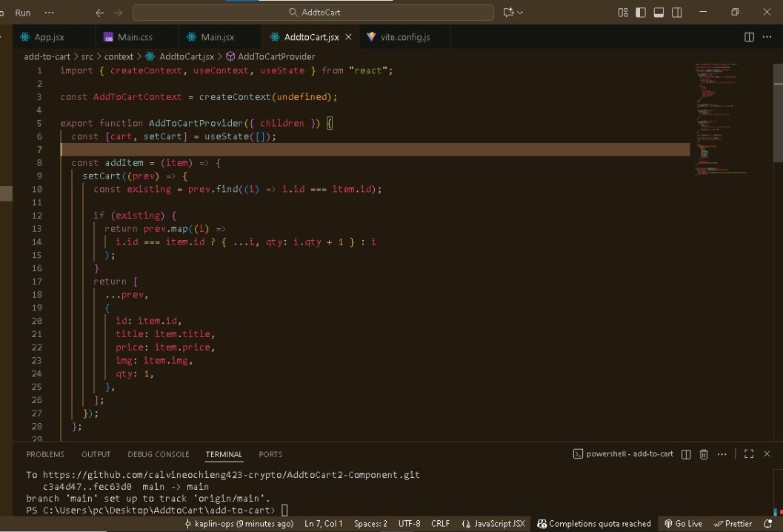Viewport: 783px width, 532px height.
Task: Click line number 8 in the gutter
Action: [39, 163]
